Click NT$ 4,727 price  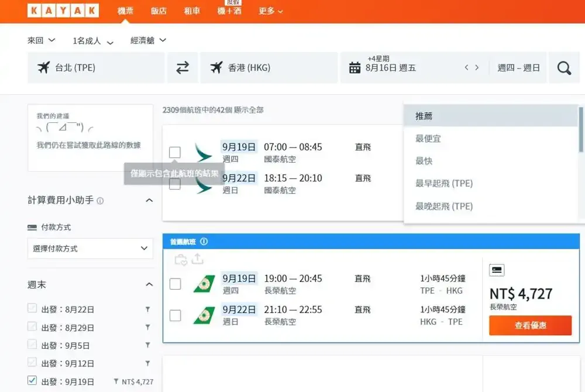(x=521, y=294)
